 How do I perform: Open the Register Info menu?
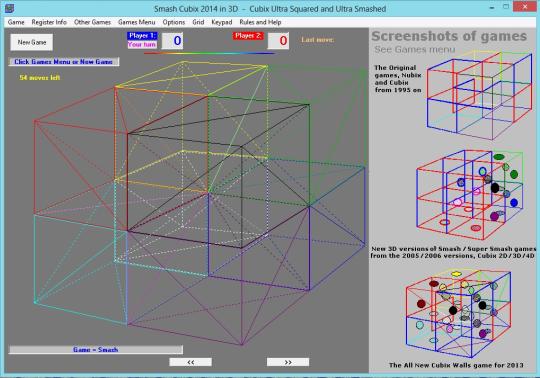(x=49, y=22)
